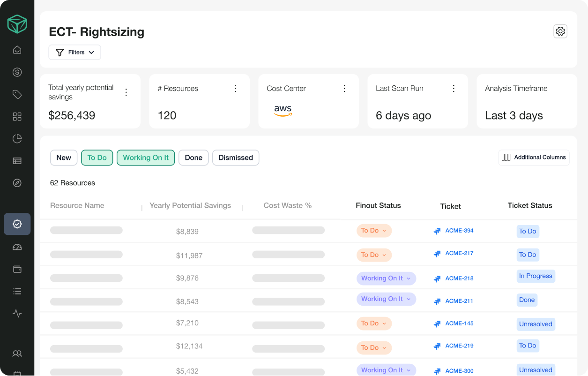Open the dollar cost icon in sidebar
The image size is (588, 376).
[17, 72]
